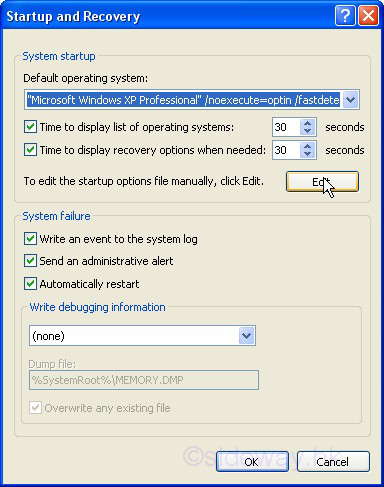Screen dimensions: 384x487
Task: Click the Edit button for startup options
Action: click(x=322, y=182)
